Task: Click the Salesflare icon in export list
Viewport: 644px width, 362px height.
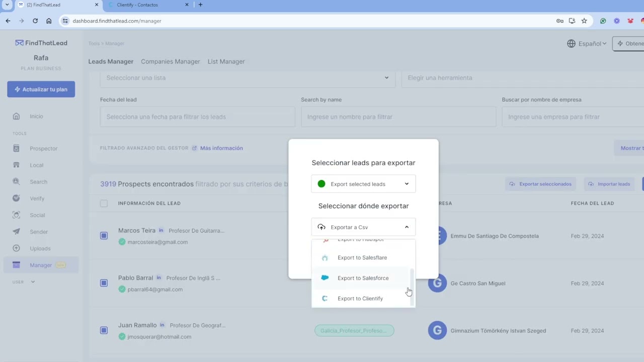Action: tap(325, 258)
